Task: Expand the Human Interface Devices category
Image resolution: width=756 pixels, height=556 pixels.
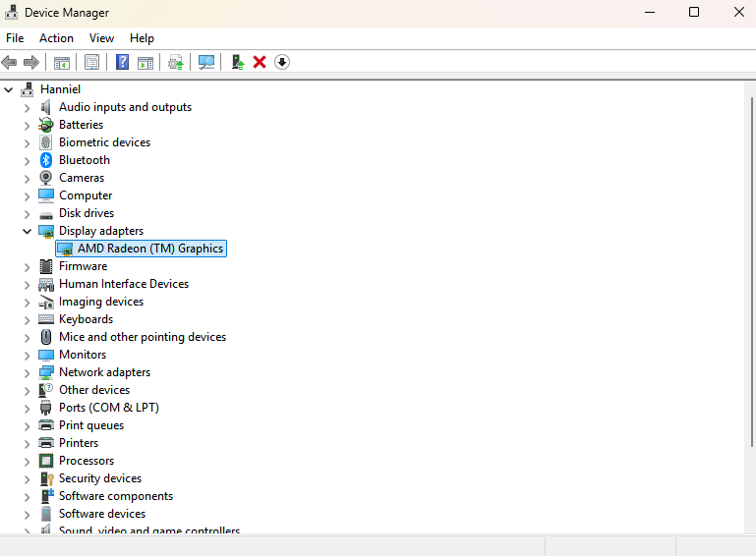Action: pos(27,285)
